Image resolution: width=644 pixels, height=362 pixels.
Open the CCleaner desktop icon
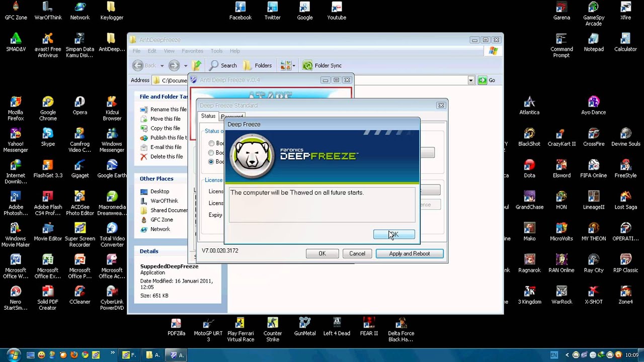pos(79,292)
